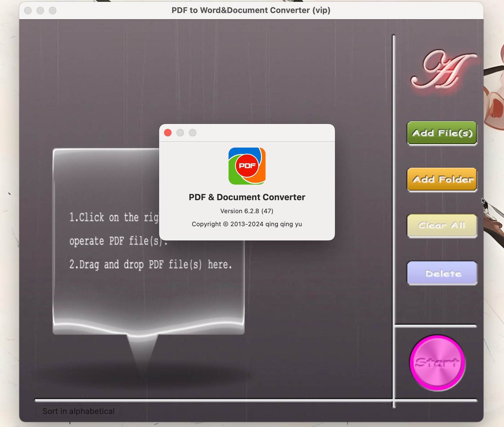Click the main window close button
Viewport: 504px width, 427px height.
[28, 11]
